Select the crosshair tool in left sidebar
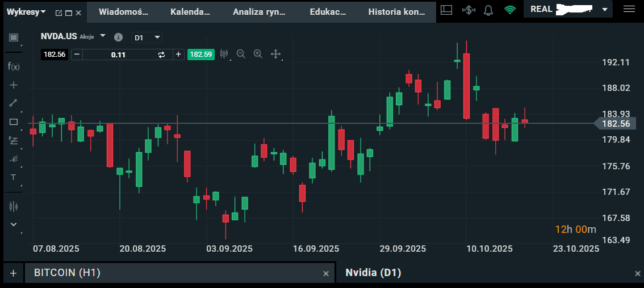This screenshot has width=644, height=288. [x=14, y=85]
